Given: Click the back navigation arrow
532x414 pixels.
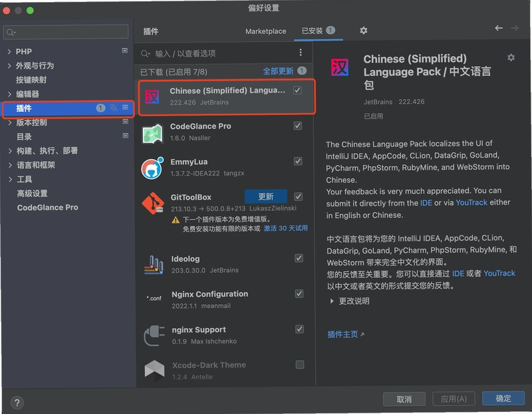Looking at the screenshot, I should [498, 28].
